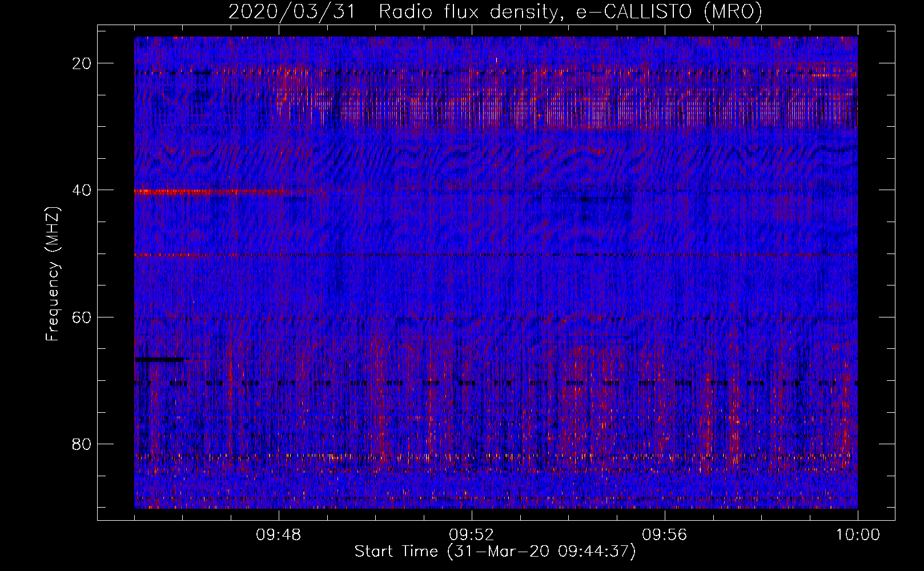
Task: Click the date "2020/03/31" in the title
Action: 291,12
